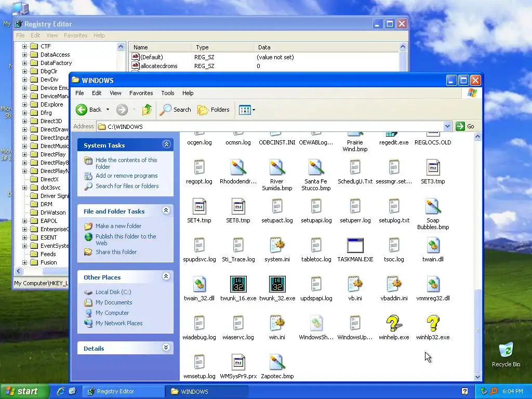Screen dimensions: 532x399
Task: Select the twain.dll file icon
Action: tap(433, 245)
